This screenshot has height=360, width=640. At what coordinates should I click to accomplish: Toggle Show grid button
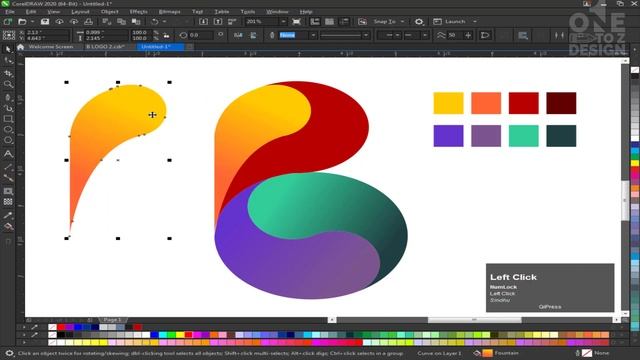(329, 21)
